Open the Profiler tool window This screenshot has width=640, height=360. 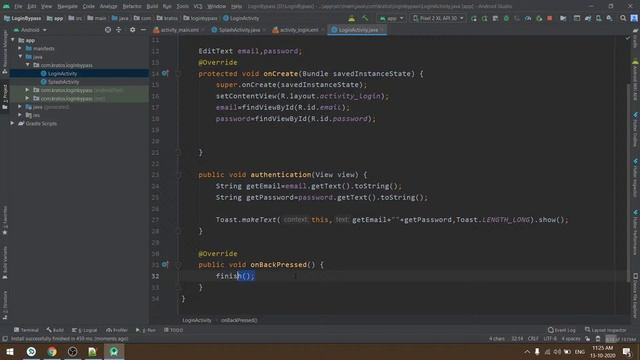tap(117, 330)
